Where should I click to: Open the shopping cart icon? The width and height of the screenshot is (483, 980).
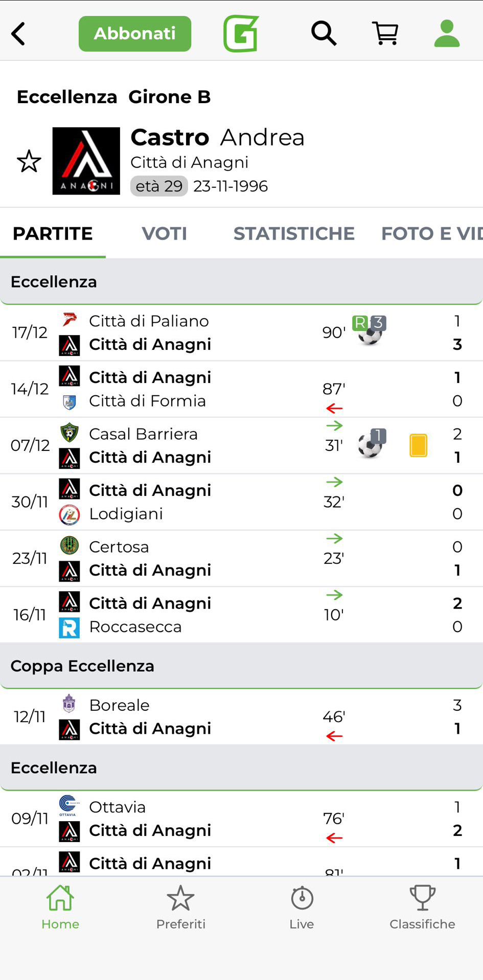[385, 34]
